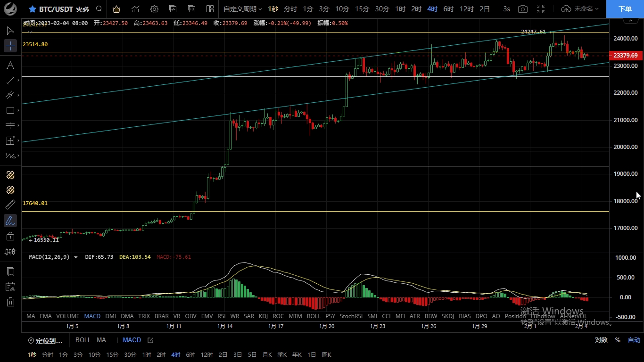644x362 pixels.
Task: Click the 24000.00 level on price axis
Action: coord(625,39)
